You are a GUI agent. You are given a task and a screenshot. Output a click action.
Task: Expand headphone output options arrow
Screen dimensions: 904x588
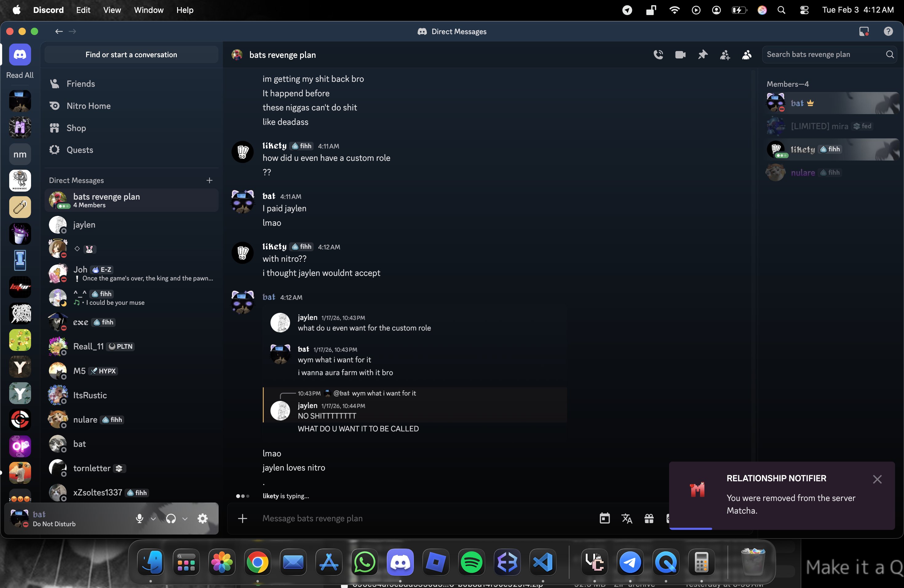[185, 518]
